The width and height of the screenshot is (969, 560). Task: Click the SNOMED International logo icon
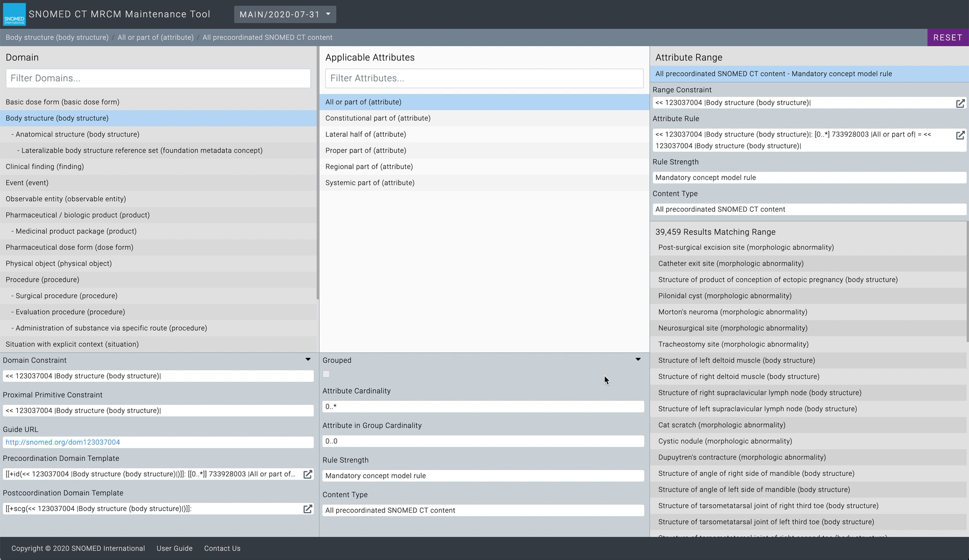click(x=14, y=14)
